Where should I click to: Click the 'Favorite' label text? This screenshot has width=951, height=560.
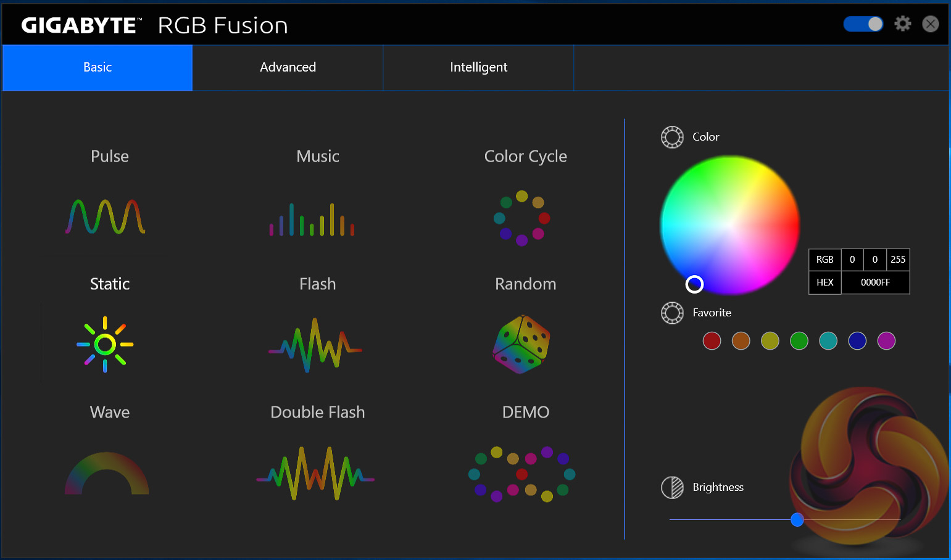(712, 313)
